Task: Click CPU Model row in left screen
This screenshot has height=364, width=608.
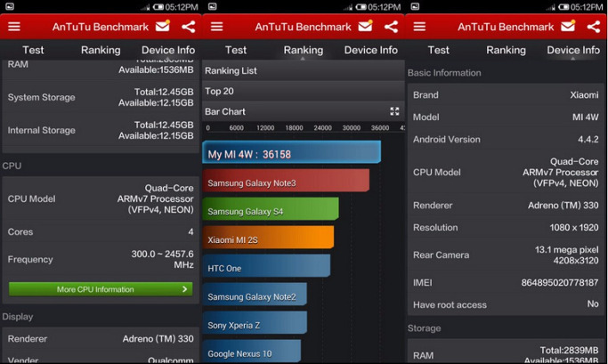Action: pyautogui.click(x=101, y=198)
